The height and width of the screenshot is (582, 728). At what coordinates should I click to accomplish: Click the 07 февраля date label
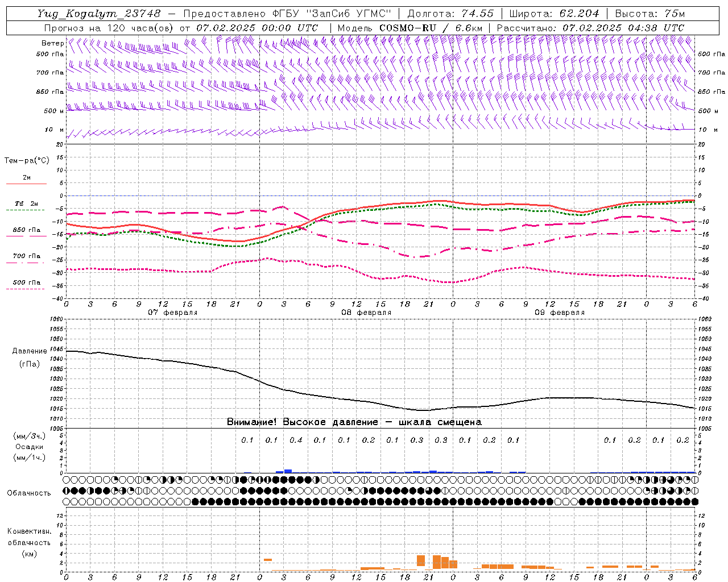coord(173,313)
